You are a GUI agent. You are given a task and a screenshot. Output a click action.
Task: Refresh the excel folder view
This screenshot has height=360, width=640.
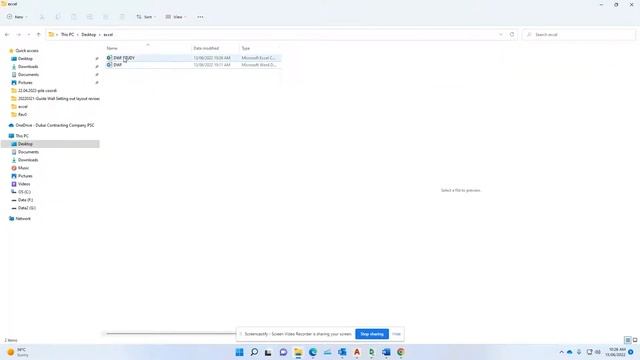[x=512, y=35]
